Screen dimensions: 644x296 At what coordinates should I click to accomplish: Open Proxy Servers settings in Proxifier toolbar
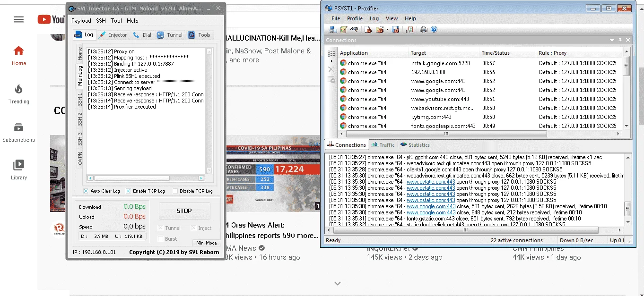tap(333, 29)
